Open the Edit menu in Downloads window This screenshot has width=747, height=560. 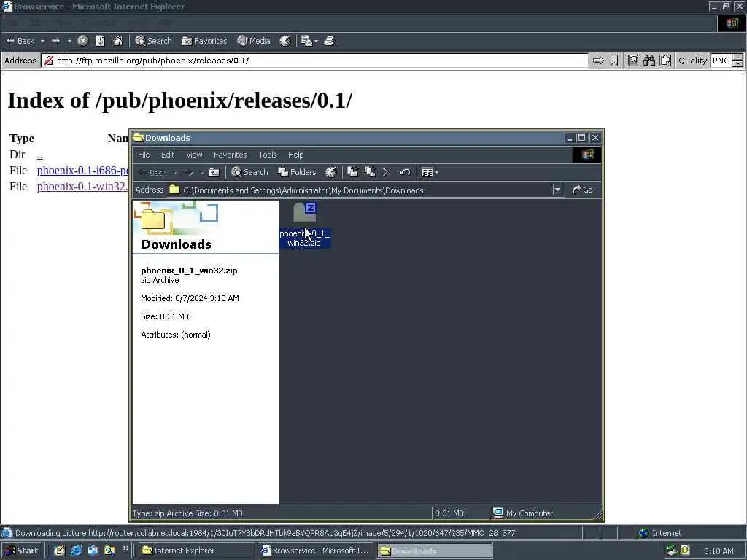tap(168, 155)
